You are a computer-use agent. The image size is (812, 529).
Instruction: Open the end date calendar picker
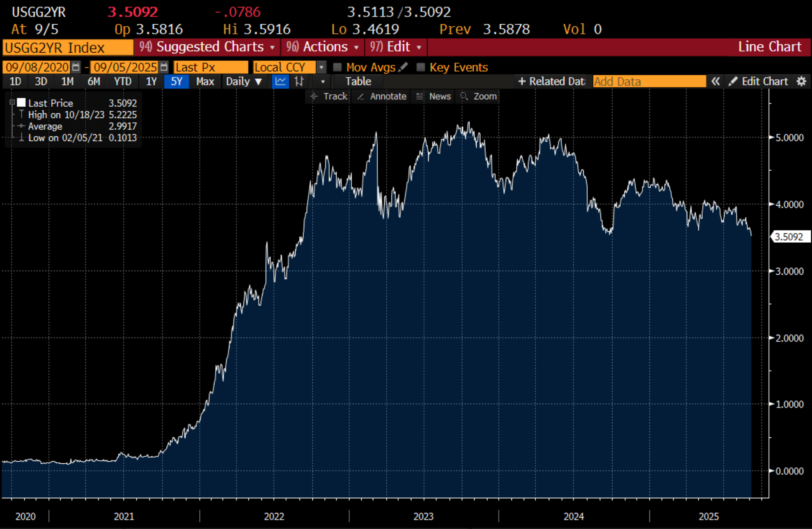(x=164, y=67)
